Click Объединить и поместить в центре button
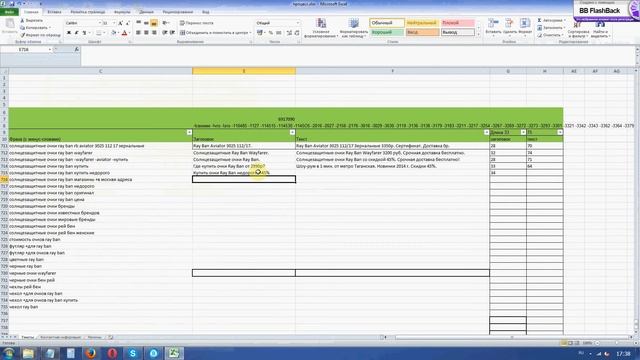The image size is (640, 360). [x=215, y=33]
